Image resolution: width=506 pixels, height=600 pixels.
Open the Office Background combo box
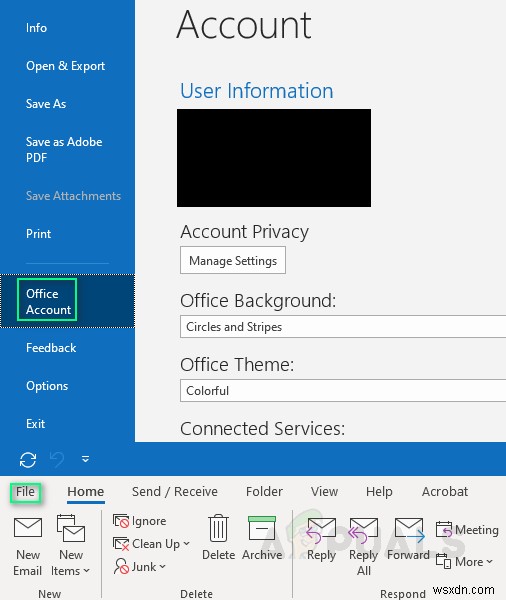tap(343, 327)
